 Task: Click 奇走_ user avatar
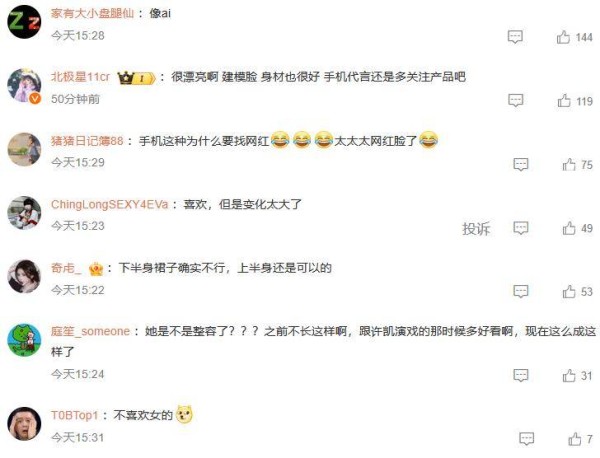(x=24, y=276)
